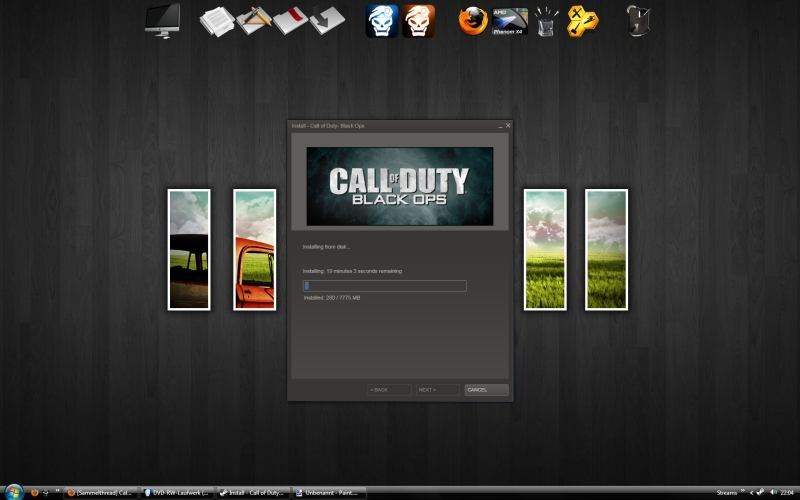Minimize the Black Ops install dialog

click(500, 126)
